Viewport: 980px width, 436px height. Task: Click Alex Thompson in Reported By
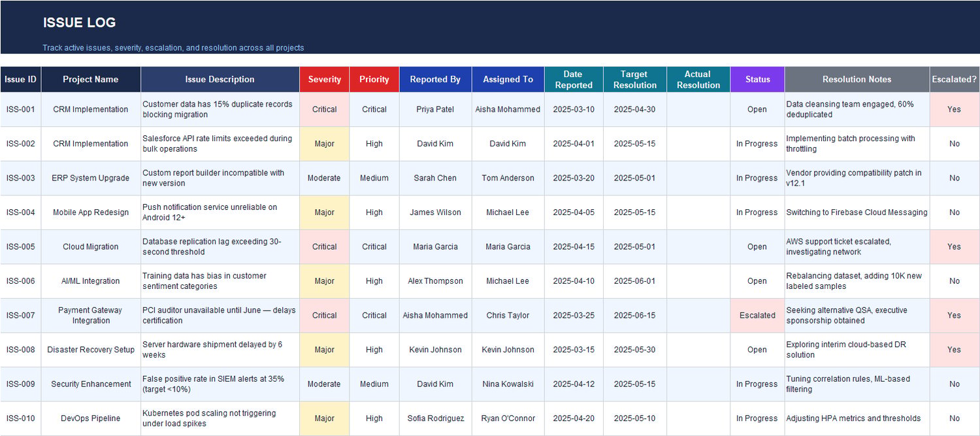(435, 281)
